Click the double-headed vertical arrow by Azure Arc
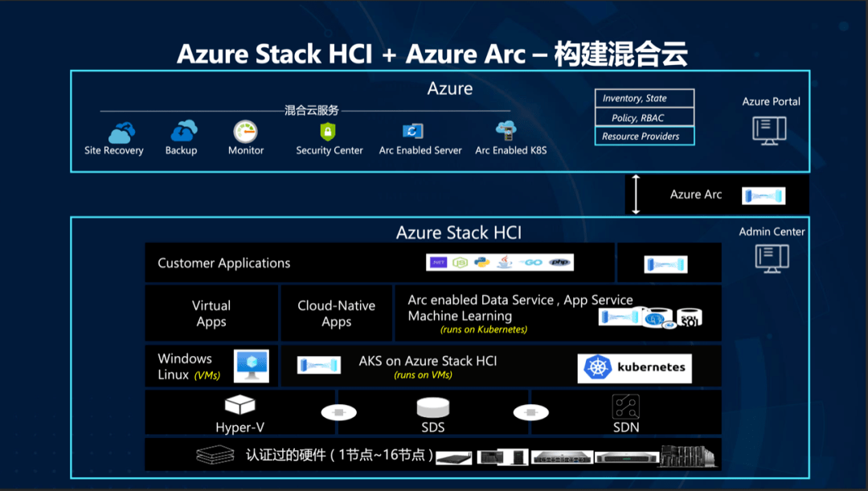 coord(636,194)
